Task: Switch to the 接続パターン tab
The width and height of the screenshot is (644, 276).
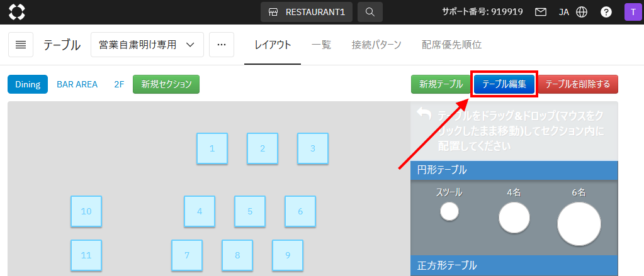Action: coord(376,45)
